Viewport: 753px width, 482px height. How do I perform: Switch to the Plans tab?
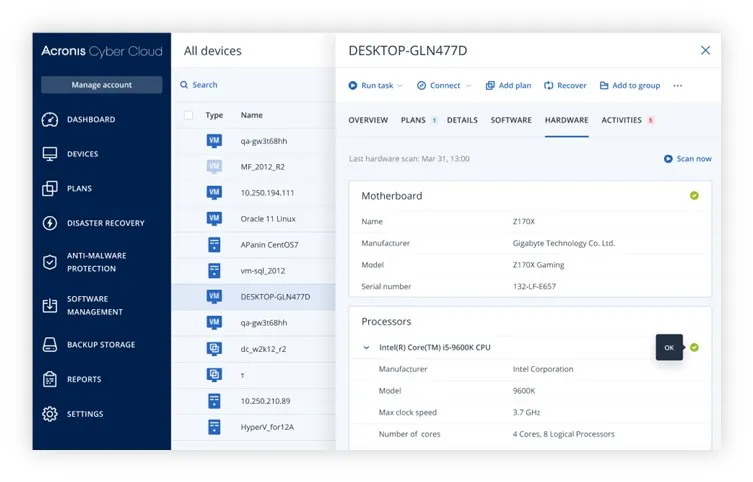pyautogui.click(x=413, y=120)
